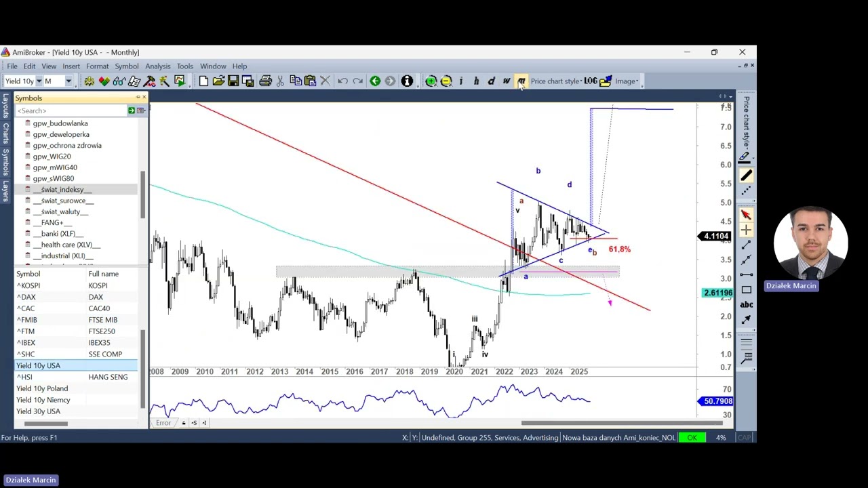Save with the floppy disk icon

(233, 81)
